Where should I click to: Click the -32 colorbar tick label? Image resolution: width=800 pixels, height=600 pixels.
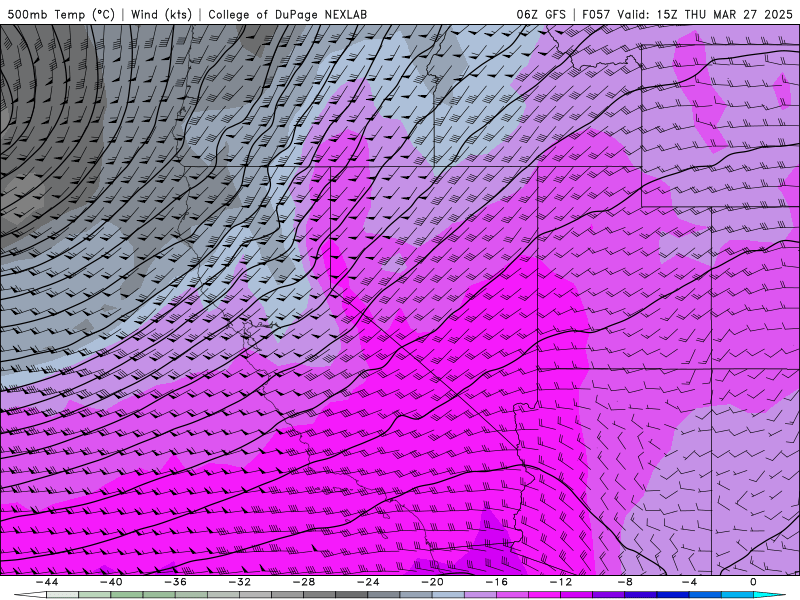click(x=240, y=582)
